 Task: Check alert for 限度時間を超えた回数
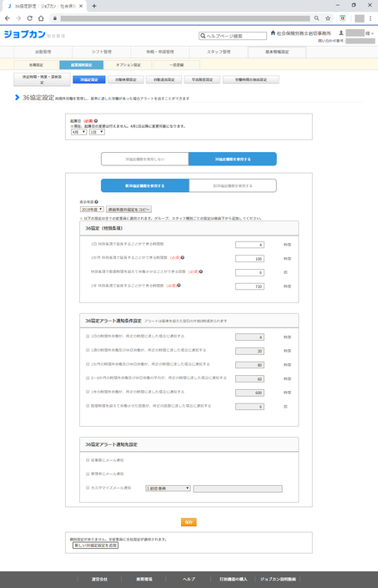pos(88,406)
